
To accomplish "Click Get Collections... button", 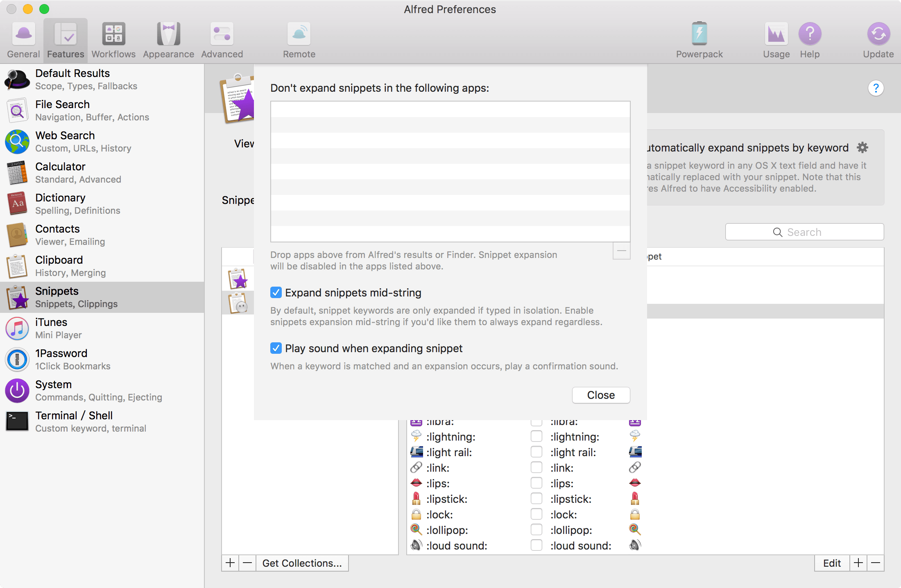I will tap(302, 563).
